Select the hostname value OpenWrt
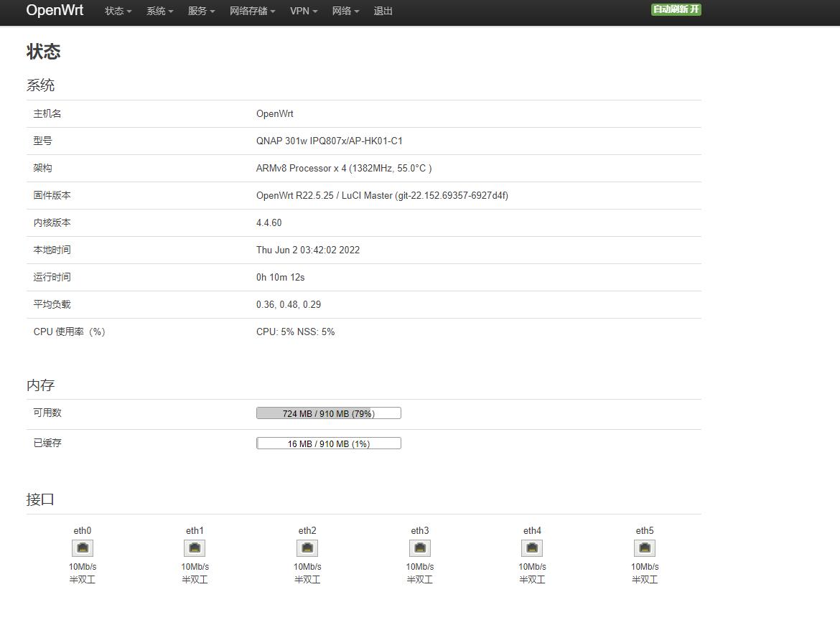This screenshot has height=620, width=840. pos(275,113)
